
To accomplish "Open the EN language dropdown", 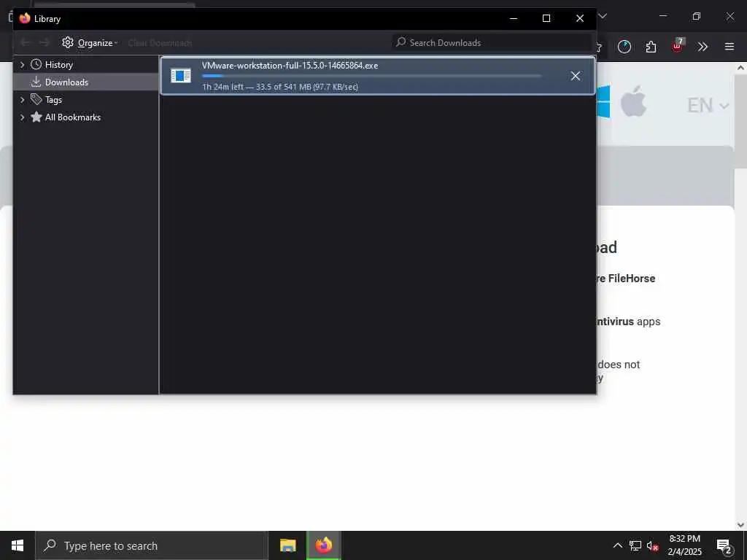I will [x=708, y=105].
